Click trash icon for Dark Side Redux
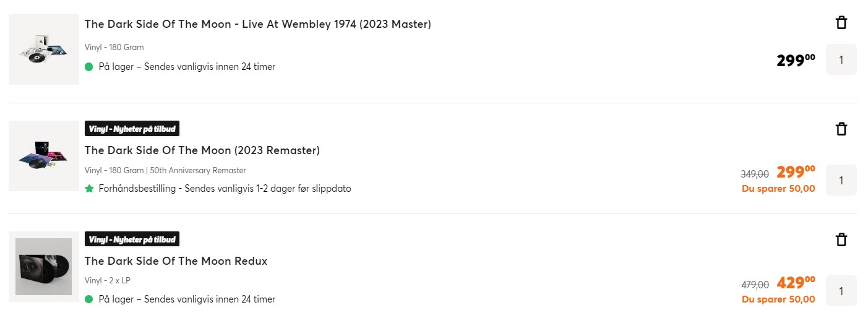This screenshot has width=868, height=318. click(841, 239)
